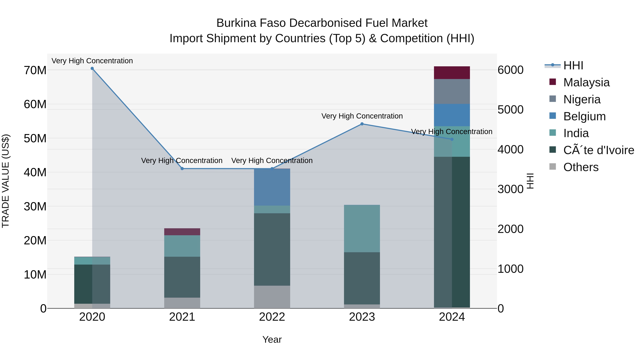Click the Nigeria legend color swatch
This screenshot has width=644, height=362.
pyautogui.click(x=553, y=99)
